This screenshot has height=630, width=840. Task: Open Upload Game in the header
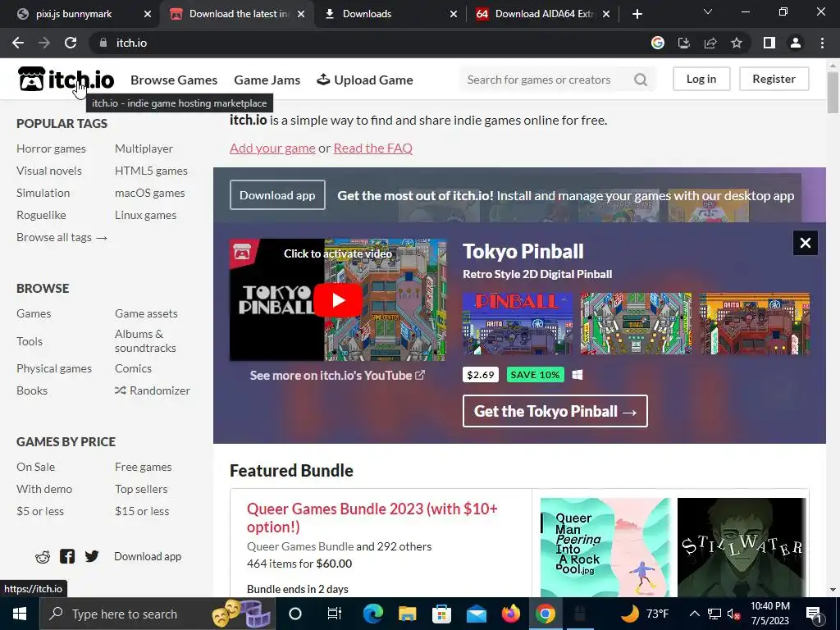pos(365,80)
